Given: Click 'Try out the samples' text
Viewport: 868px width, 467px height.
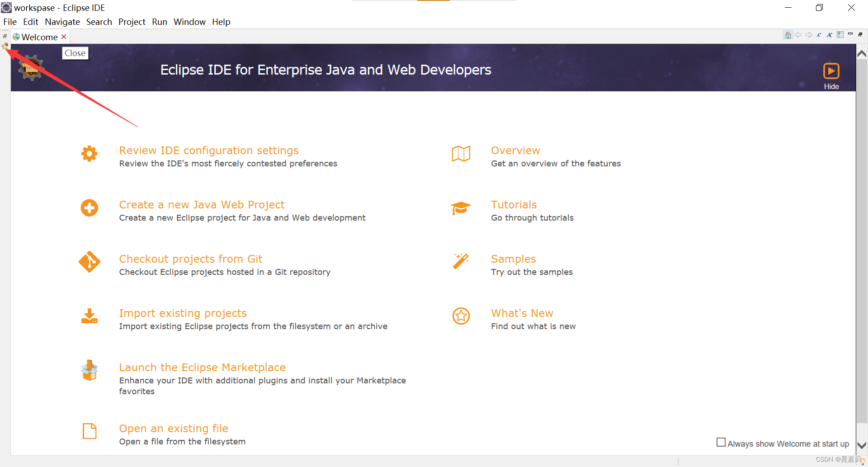Looking at the screenshot, I should (532, 272).
